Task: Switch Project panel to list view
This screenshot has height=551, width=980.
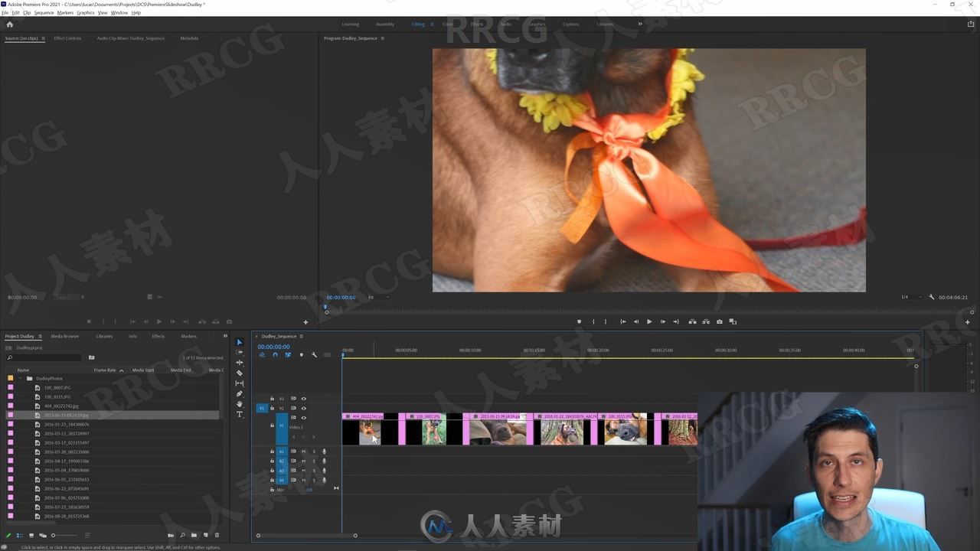Action: pos(20,536)
